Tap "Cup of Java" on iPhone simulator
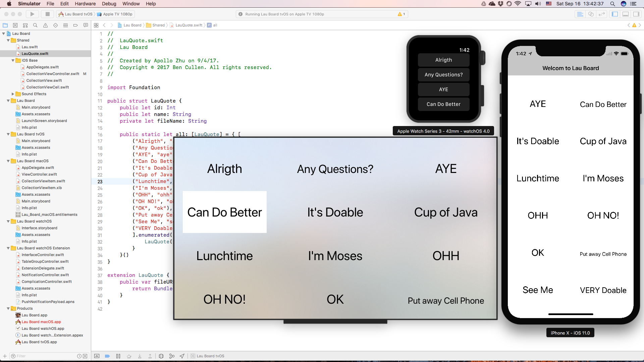Viewport: 644px width, 362px height. 603,141
